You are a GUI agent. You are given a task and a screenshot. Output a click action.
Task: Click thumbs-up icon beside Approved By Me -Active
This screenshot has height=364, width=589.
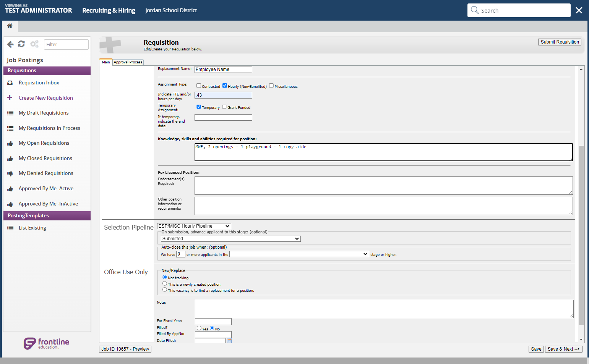[x=10, y=189]
